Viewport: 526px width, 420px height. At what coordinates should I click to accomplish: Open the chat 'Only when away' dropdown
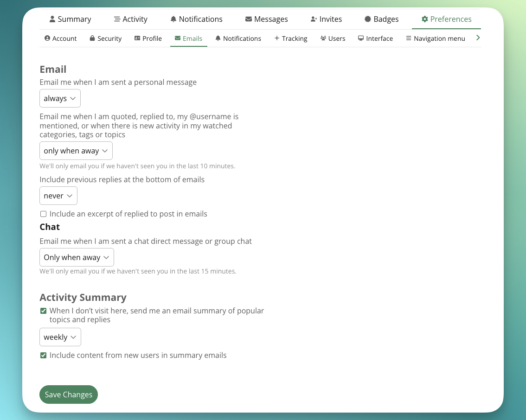(x=77, y=257)
